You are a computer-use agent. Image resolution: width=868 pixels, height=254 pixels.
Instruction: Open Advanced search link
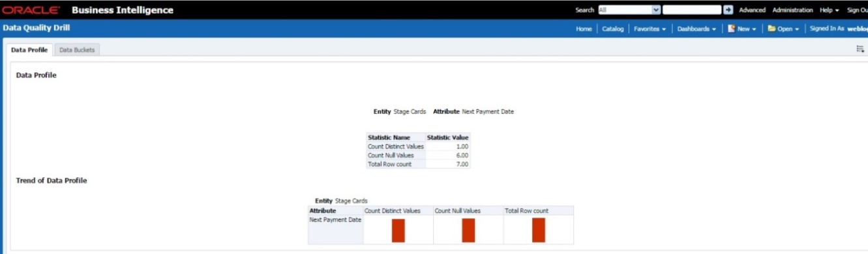pos(752,10)
